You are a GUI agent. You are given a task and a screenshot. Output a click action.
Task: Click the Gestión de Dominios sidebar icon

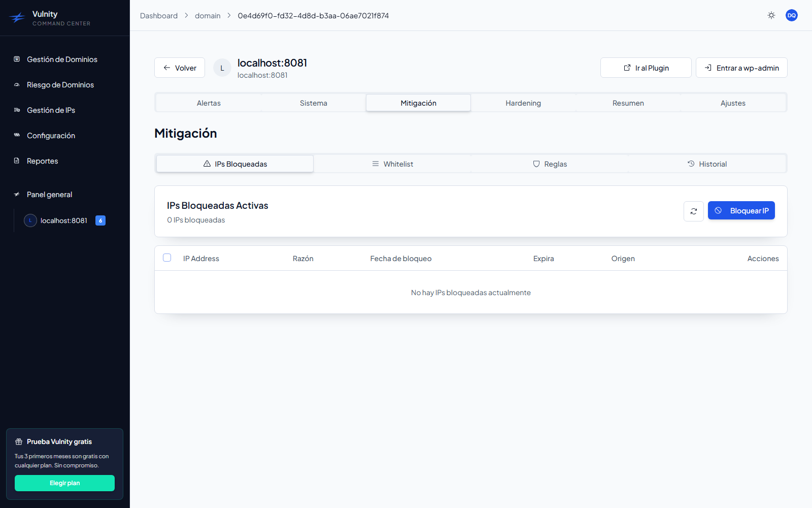tap(17, 59)
